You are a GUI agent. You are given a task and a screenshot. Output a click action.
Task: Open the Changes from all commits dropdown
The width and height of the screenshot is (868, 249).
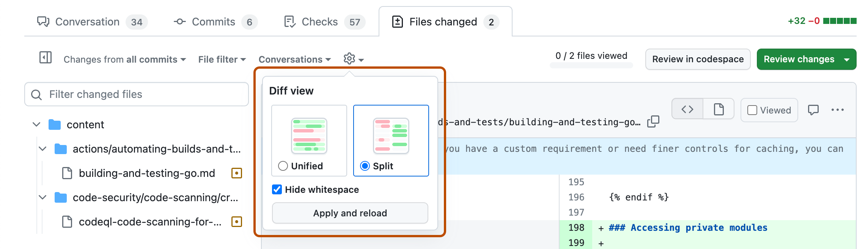pyautogui.click(x=124, y=60)
